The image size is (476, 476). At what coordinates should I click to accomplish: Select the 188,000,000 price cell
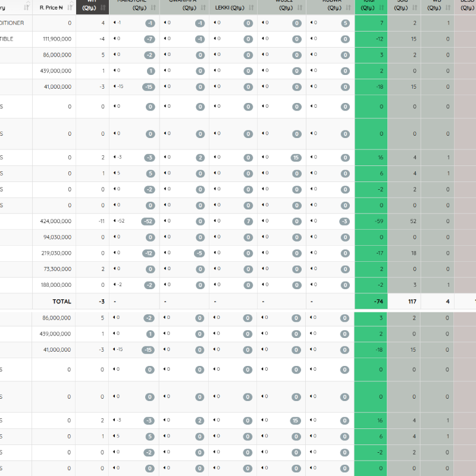54,285
